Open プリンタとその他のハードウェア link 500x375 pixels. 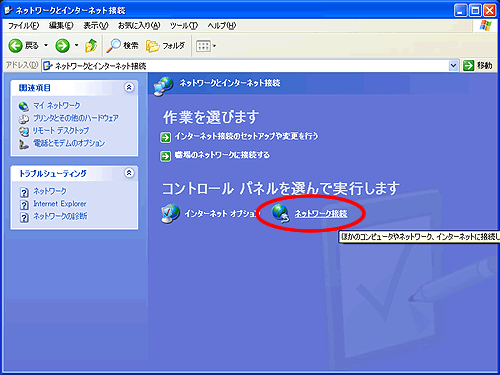click(76, 118)
